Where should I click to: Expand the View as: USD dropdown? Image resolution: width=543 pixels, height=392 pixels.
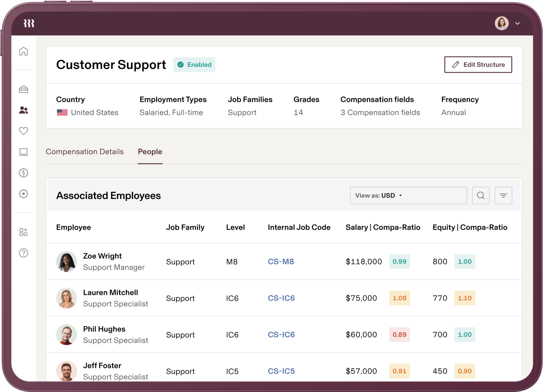click(x=408, y=195)
